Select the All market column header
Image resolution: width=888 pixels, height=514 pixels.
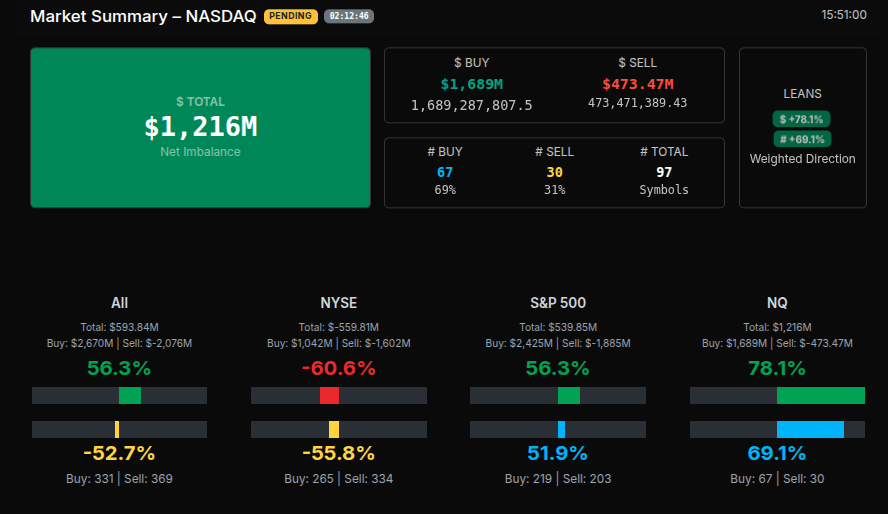119,303
